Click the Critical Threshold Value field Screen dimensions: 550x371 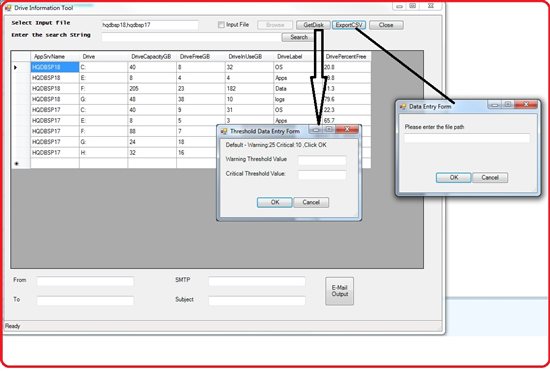tap(322, 175)
